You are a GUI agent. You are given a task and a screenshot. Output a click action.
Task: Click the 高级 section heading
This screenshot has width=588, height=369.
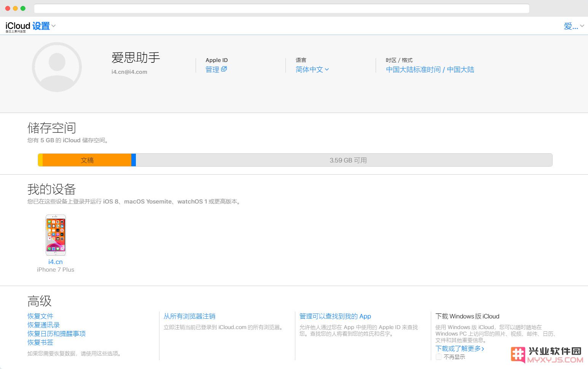pos(40,301)
